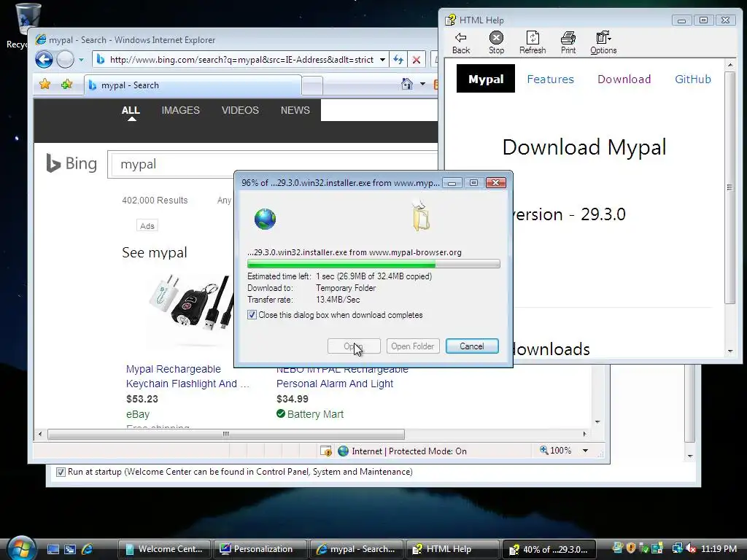Click the red X stop icon in IE
Viewport: 747px width, 560px height.
click(417, 60)
